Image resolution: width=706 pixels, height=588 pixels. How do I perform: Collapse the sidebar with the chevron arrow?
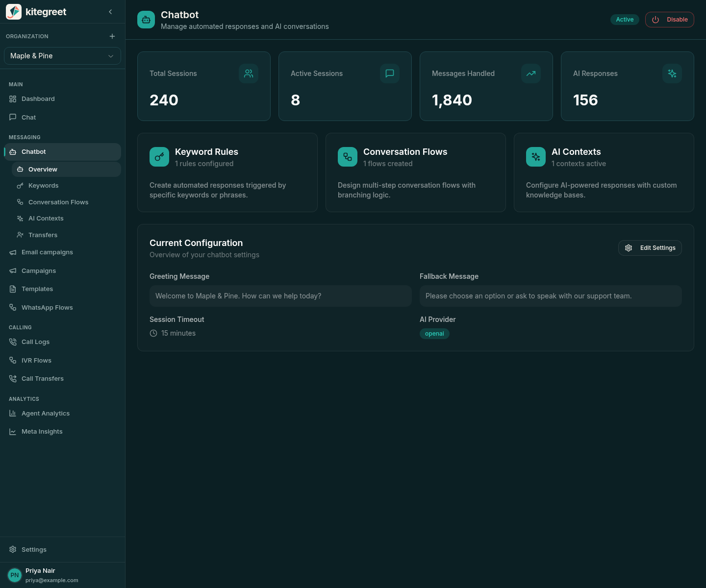click(110, 12)
